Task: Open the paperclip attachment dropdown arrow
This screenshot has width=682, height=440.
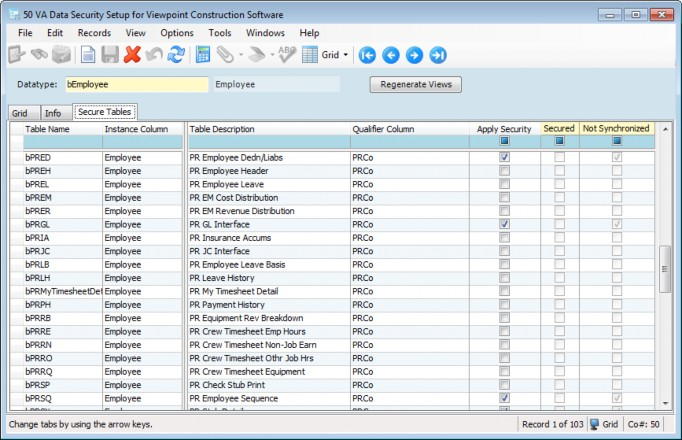Action: tap(241, 55)
